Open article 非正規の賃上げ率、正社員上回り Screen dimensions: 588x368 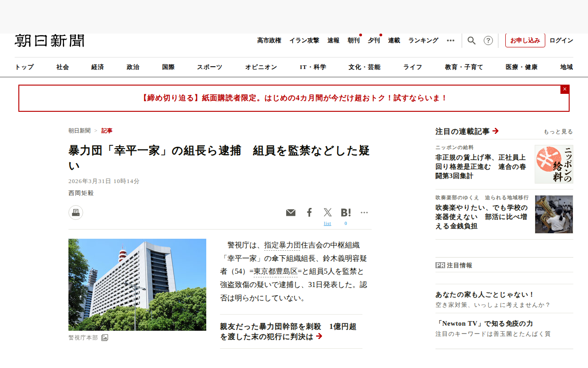coord(481,167)
